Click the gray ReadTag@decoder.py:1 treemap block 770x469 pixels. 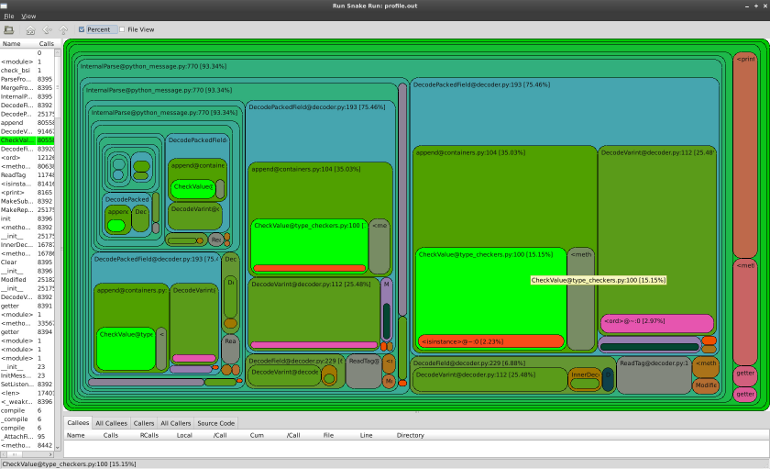pos(654,376)
